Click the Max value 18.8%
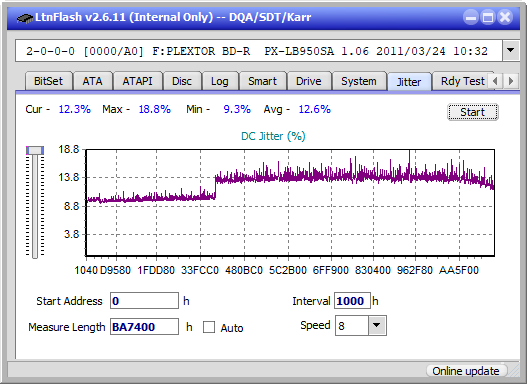Screen dimensions: 527x384 click(155, 109)
